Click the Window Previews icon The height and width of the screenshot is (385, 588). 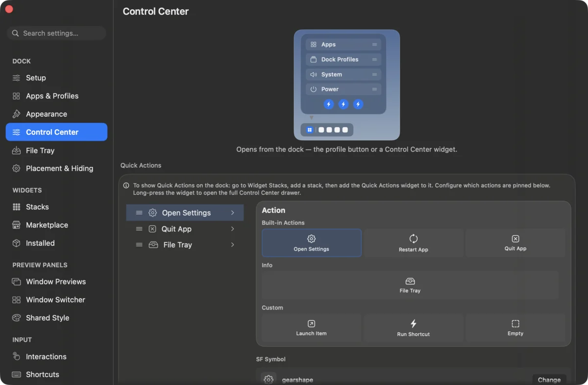tap(17, 282)
